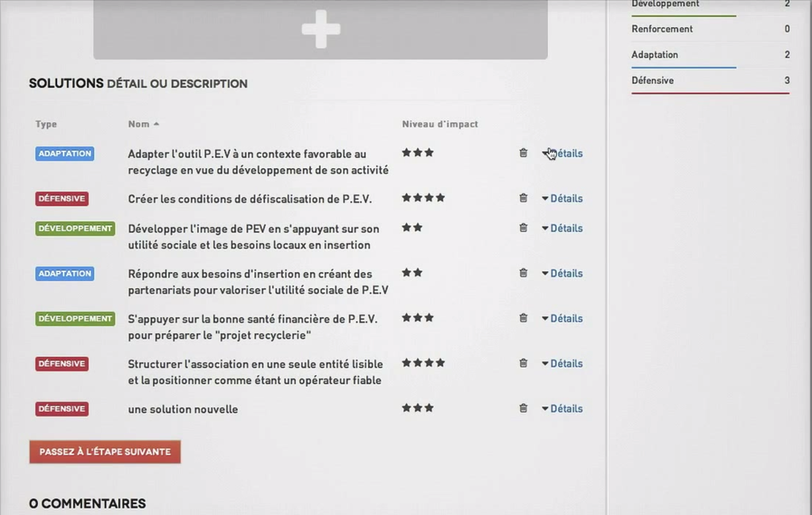Select Défensive in the sidebar
The width and height of the screenshot is (812, 515).
(x=653, y=80)
